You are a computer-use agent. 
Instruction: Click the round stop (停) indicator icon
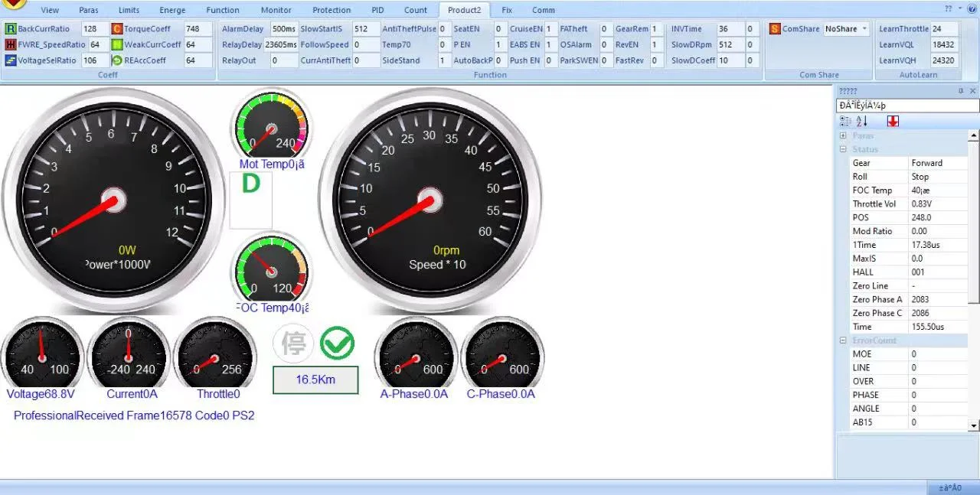click(293, 344)
